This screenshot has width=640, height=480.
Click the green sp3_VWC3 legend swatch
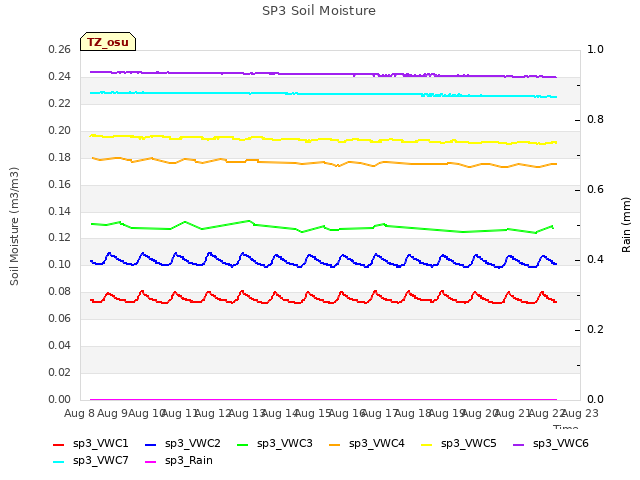coord(243,445)
